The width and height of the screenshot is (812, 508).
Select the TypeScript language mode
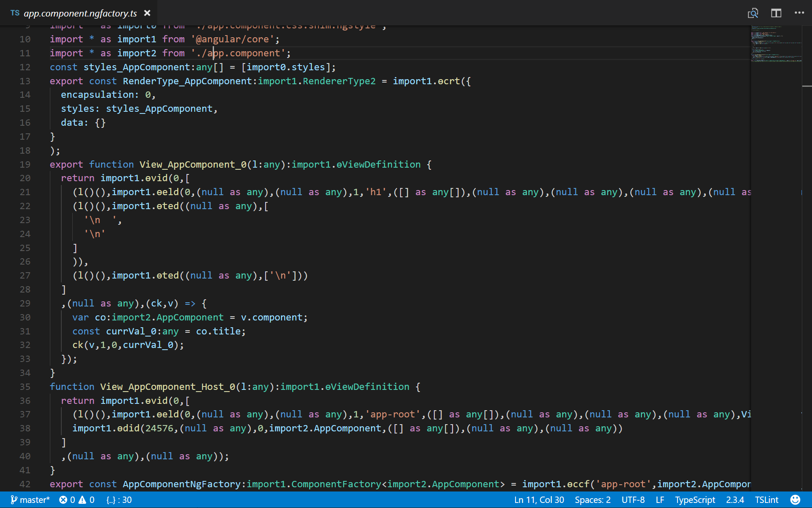point(695,500)
